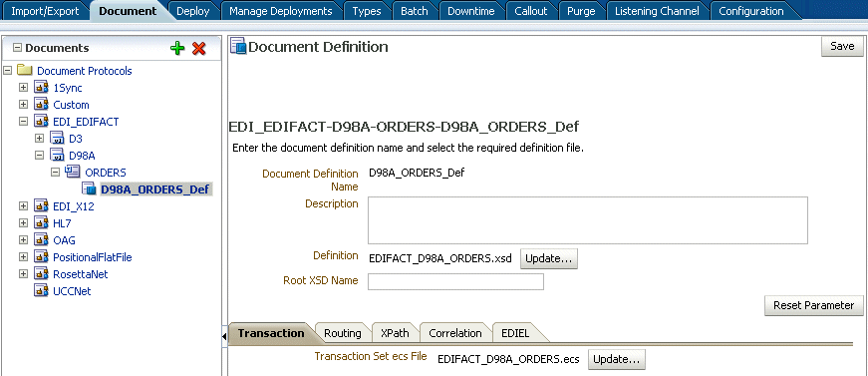This screenshot has height=376, width=868.
Task: Click the Save button
Action: pos(842,47)
